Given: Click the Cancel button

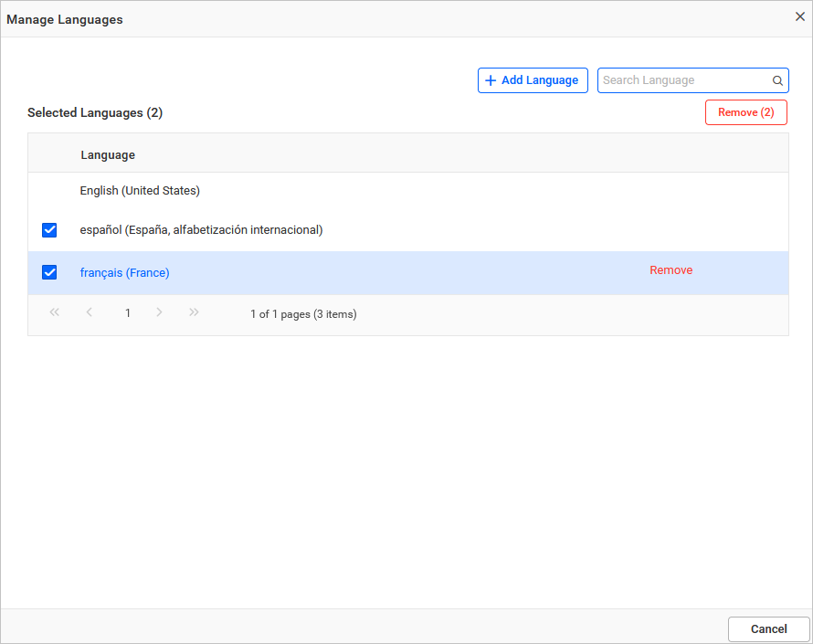Looking at the screenshot, I should tap(767, 628).
